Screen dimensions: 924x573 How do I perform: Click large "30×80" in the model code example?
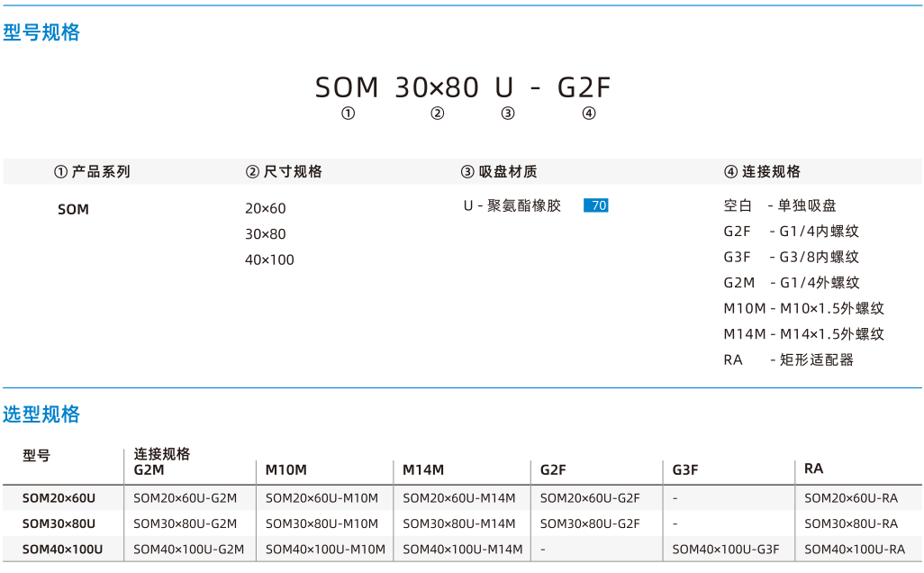pyautogui.click(x=437, y=87)
